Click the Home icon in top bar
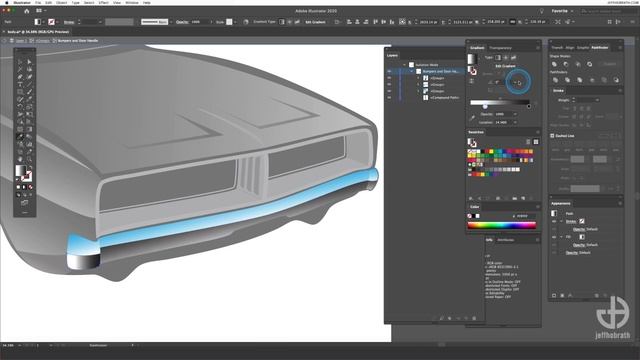The width and height of the screenshot is (640, 360). coord(27,11)
